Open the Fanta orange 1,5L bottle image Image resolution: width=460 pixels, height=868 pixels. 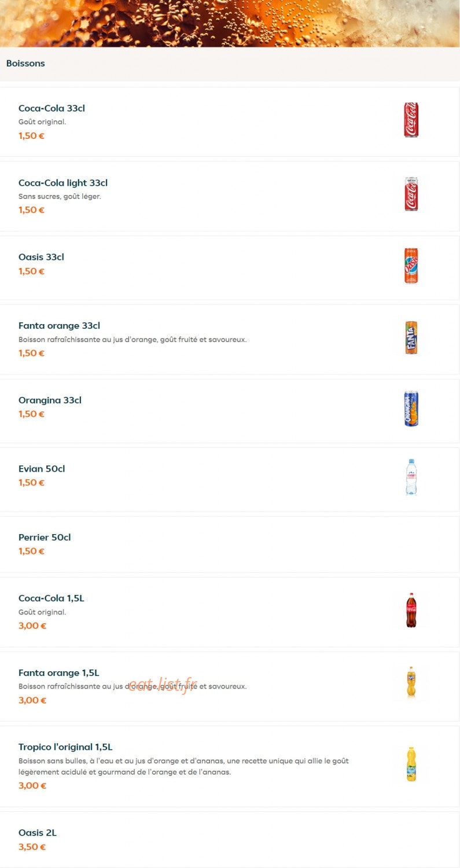click(411, 684)
